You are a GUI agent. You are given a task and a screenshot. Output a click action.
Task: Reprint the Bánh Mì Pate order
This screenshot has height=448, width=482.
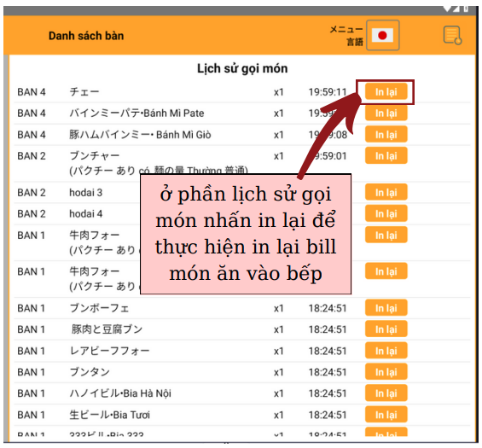pyautogui.click(x=386, y=113)
